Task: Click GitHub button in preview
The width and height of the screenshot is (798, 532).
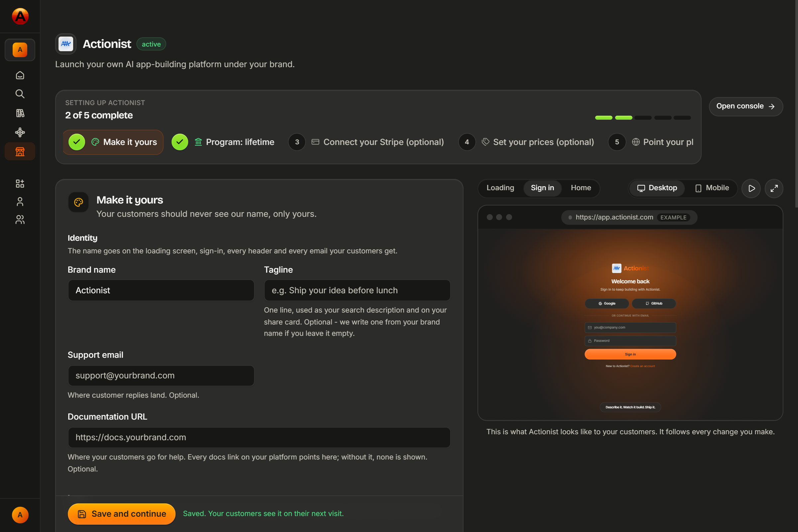Action: coord(654,303)
